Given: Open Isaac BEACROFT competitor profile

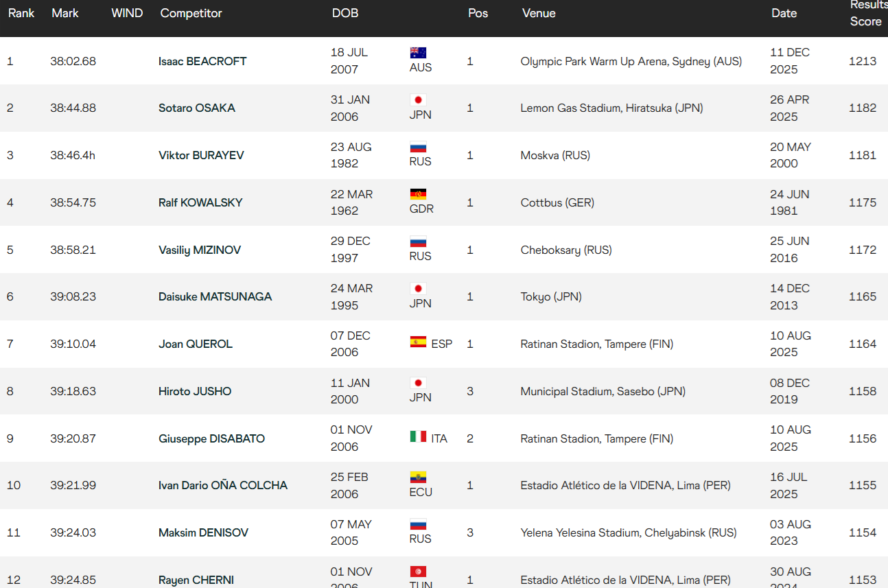Looking at the screenshot, I should [x=202, y=61].
